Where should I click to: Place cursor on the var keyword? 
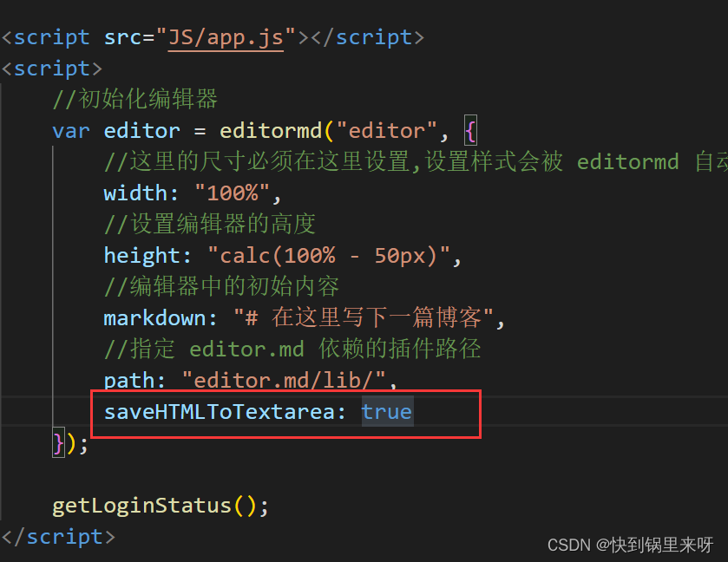click(71, 131)
